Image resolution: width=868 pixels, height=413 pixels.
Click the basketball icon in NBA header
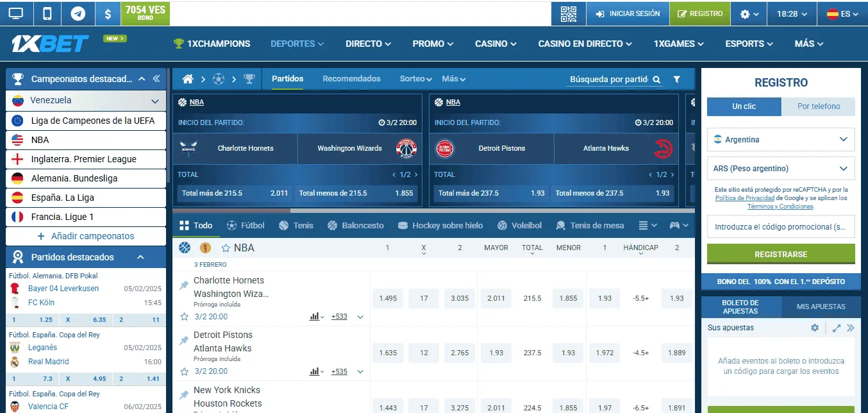(185, 248)
